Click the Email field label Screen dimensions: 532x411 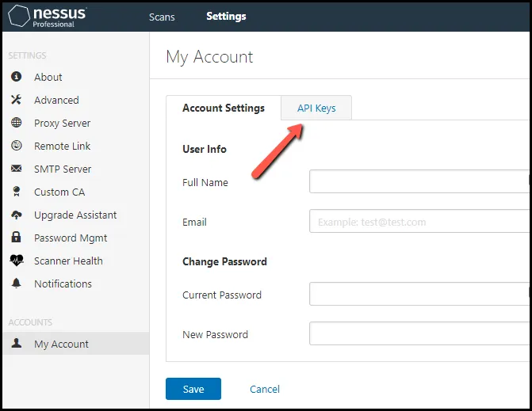coord(194,222)
